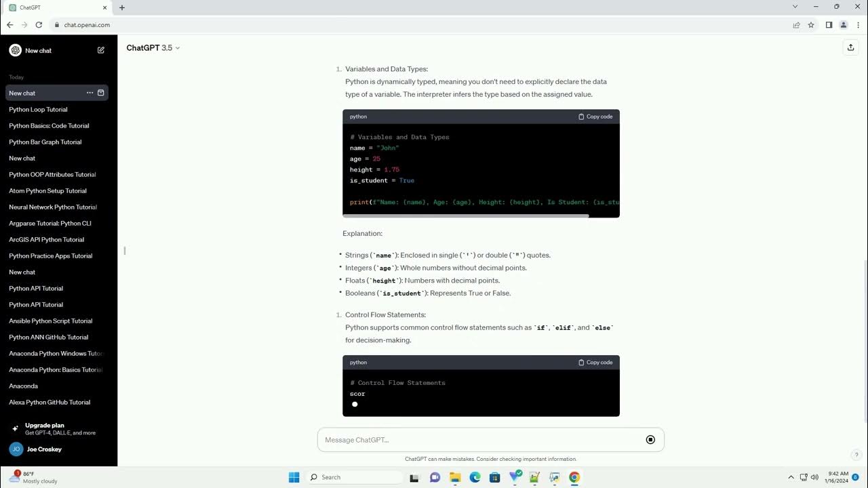Image resolution: width=868 pixels, height=488 pixels.
Task: Open File Explorer from the taskbar
Action: (455, 477)
